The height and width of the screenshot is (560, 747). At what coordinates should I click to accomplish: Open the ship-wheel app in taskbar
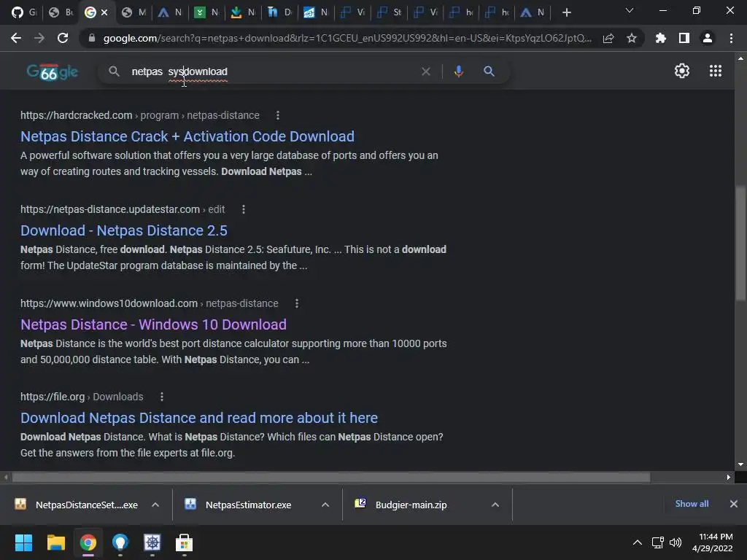click(152, 542)
